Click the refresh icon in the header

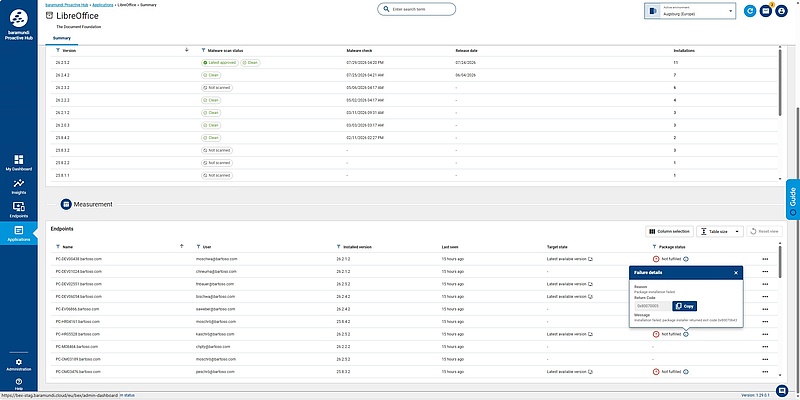(x=749, y=11)
